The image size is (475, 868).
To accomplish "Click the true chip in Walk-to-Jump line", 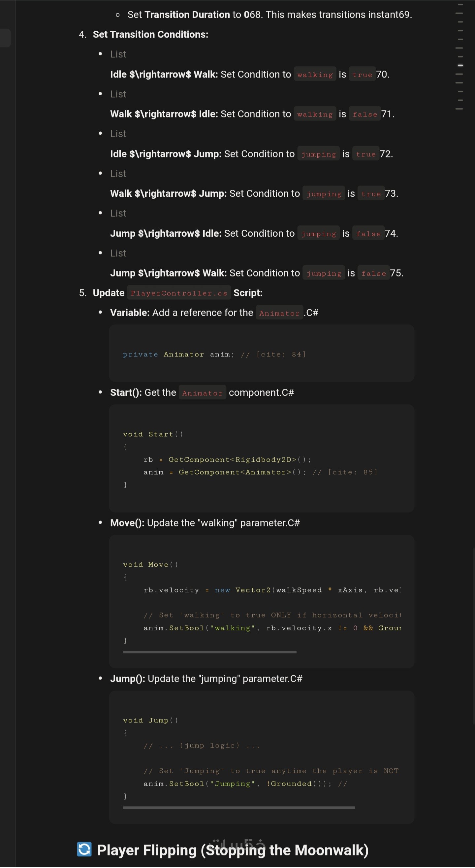I will point(370,194).
